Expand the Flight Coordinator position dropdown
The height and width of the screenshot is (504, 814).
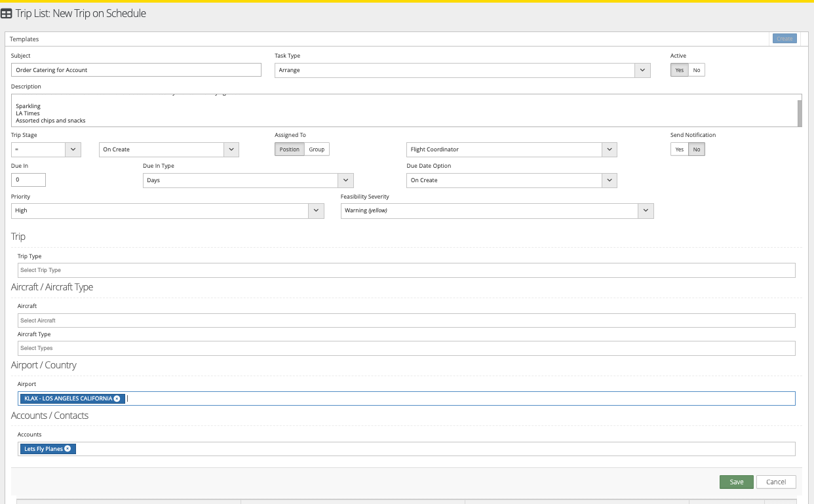(x=610, y=149)
